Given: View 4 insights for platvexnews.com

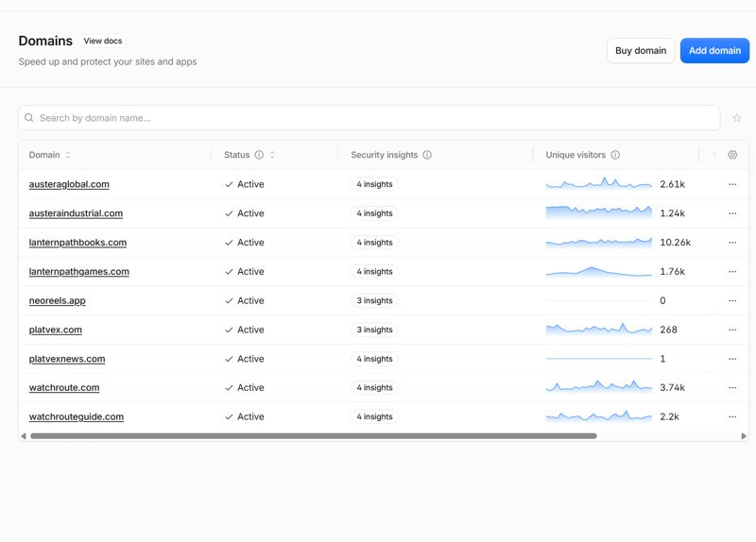Looking at the screenshot, I should [374, 359].
